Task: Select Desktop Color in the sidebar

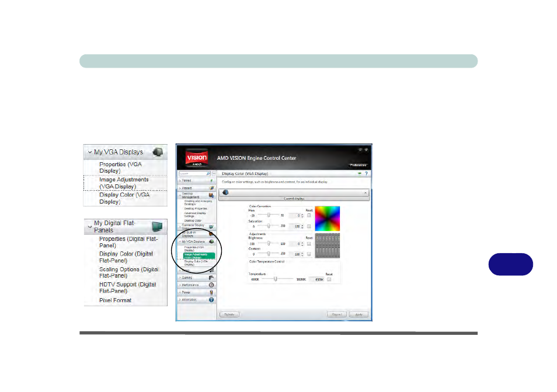Action: pyautogui.click(x=193, y=220)
